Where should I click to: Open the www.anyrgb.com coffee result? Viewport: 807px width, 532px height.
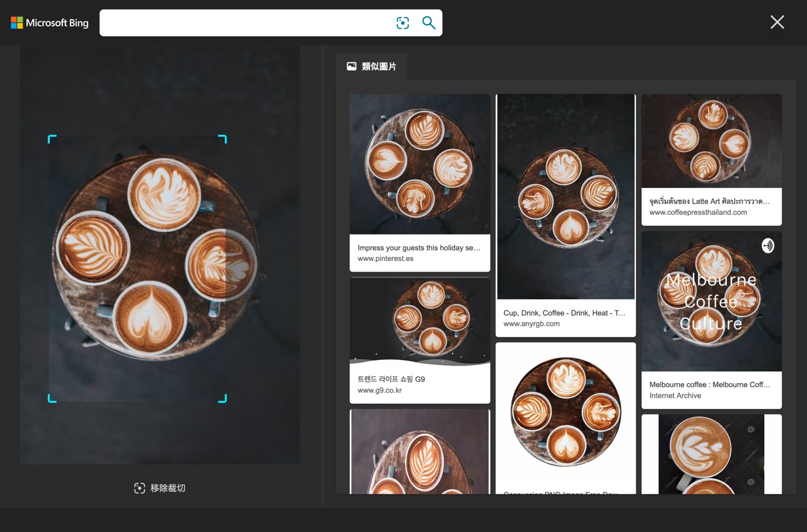coord(531,323)
